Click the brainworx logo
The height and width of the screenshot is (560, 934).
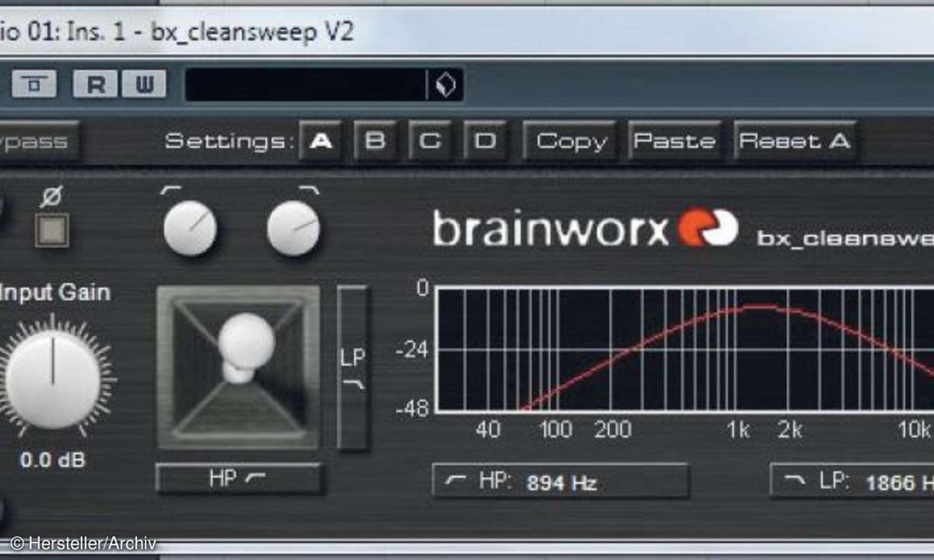pyautogui.click(x=585, y=229)
